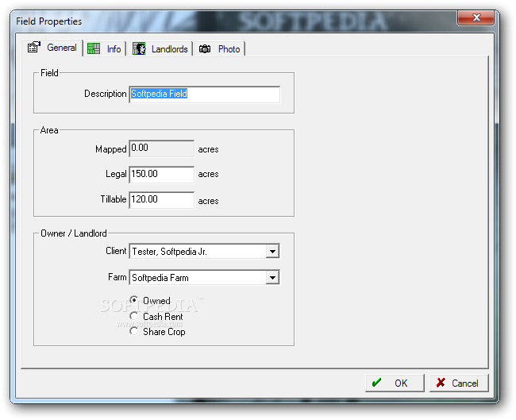Click the green grid Info tab icon
This screenshot has height=420, width=516.
pos(94,48)
